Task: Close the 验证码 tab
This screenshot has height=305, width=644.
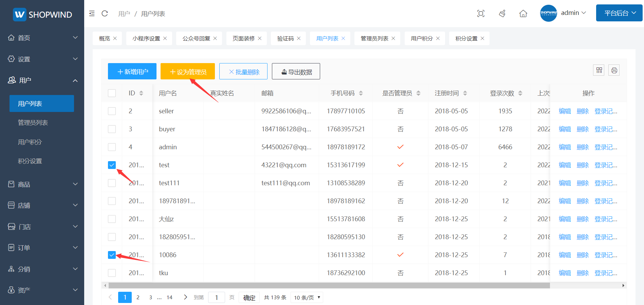Action: [x=299, y=38]
